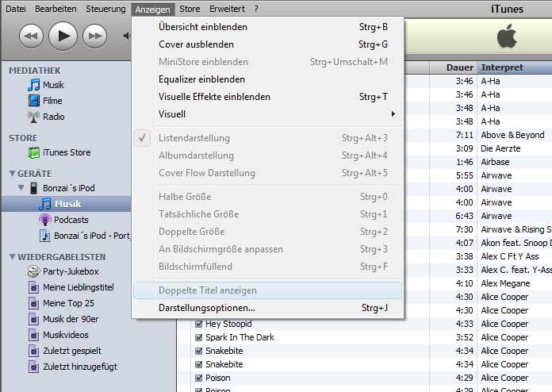Image resolution: width=552 pixels, height=392 pixels.
Task: Click the Musik note icon under Mediathek
Action: 34,85
